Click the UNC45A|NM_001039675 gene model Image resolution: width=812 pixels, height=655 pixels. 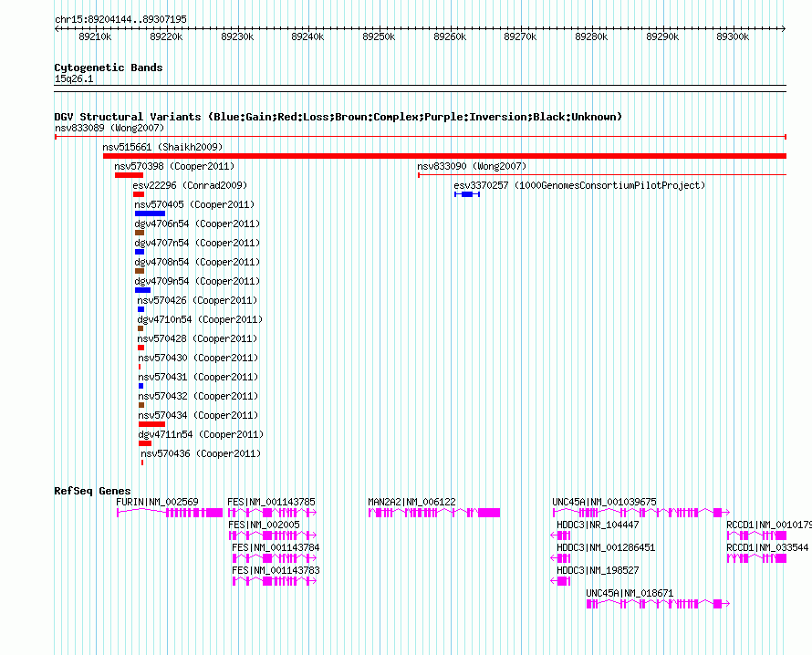(641, 513)
